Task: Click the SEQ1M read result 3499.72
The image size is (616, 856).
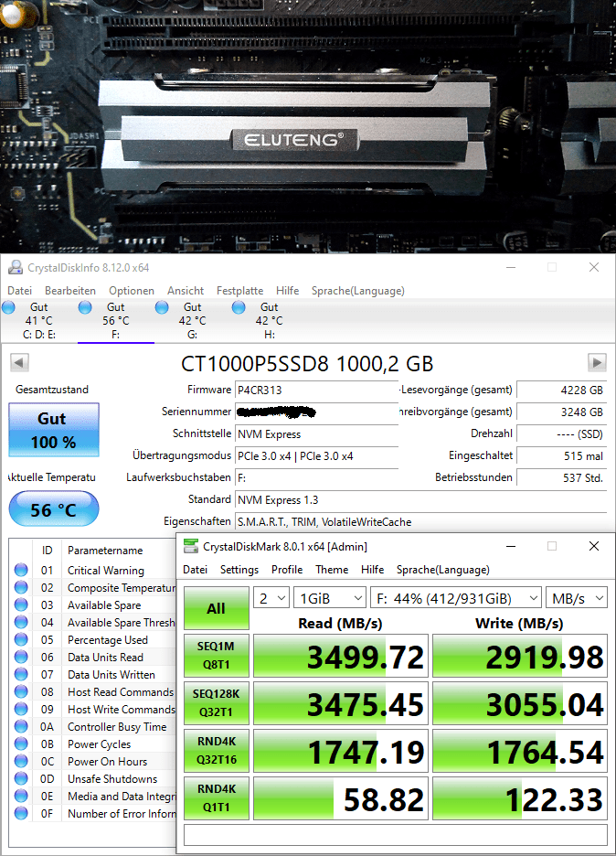Action: pyautogui.click(x=341, y=656)
